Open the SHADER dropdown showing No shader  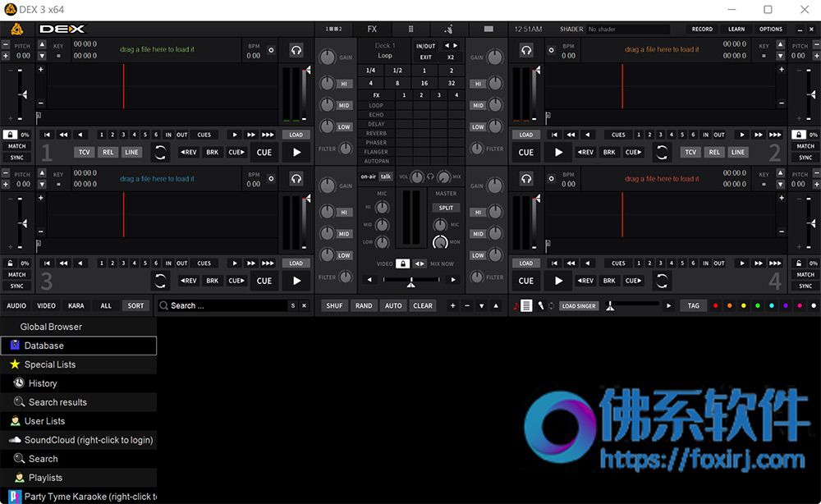coord(628,30)
